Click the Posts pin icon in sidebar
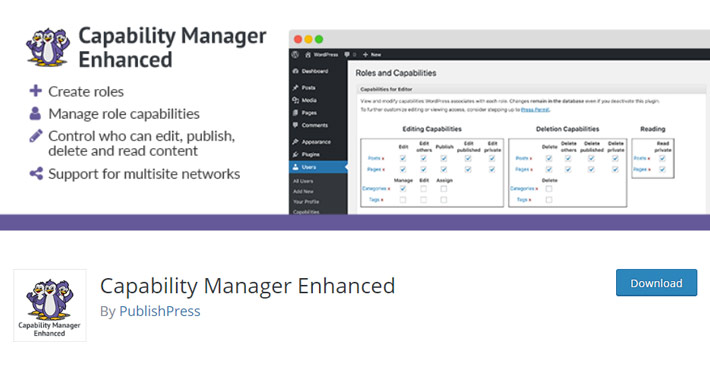The image size is (710, 378). [296, 87]
